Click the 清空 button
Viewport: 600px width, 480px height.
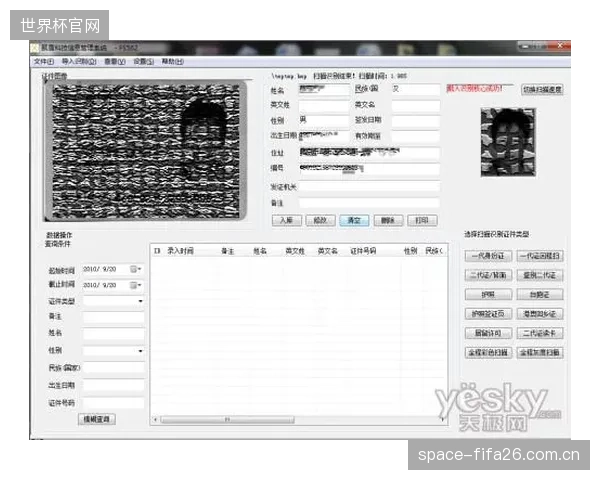(354, 220)
